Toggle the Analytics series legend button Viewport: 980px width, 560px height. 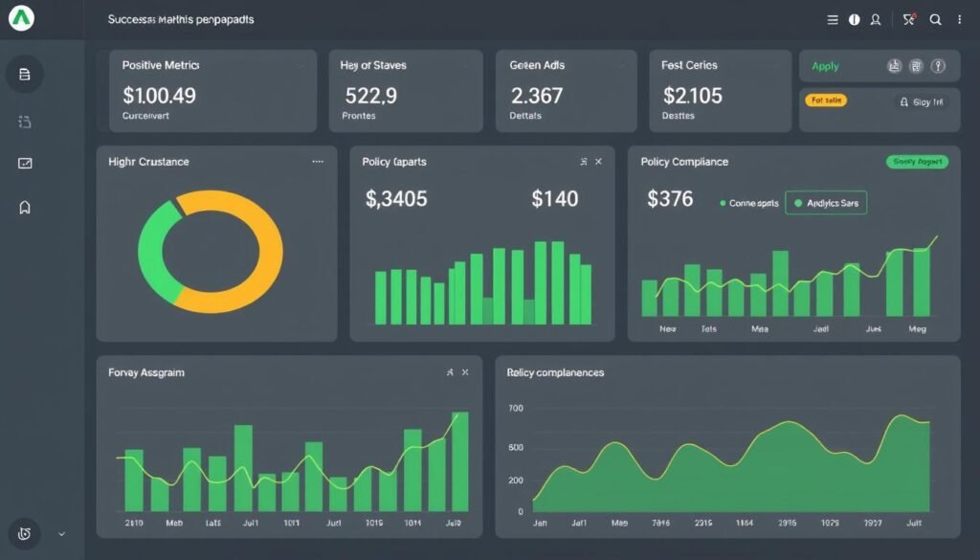[x=825, y=203]
